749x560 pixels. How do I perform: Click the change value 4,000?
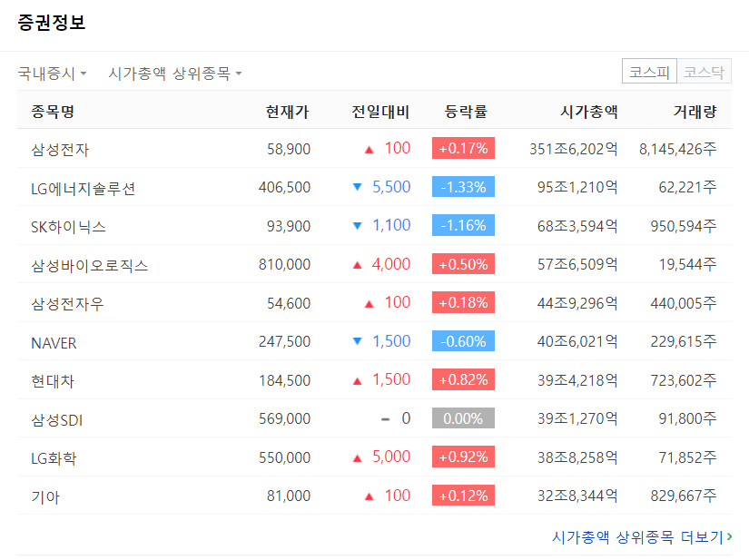(x=391, y=264)
